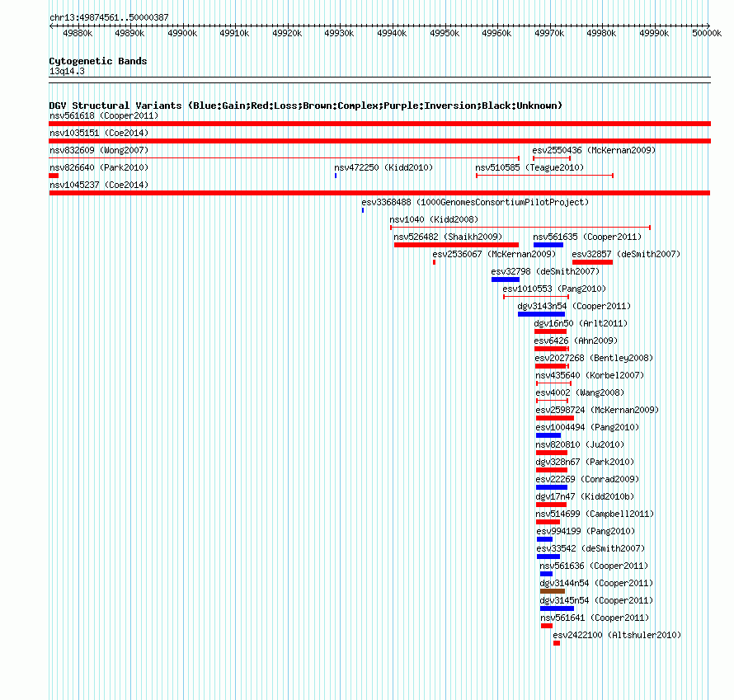Select the nsv510585 (Teague2010) variant span
734x700 pixels.
click(x=544, y=176)
